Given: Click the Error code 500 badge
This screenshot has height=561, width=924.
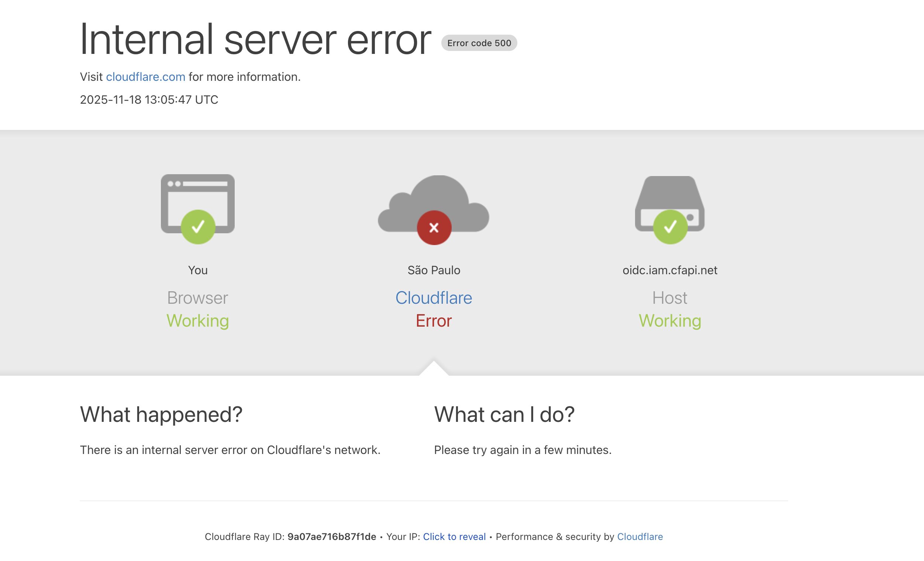Looking at the screenshot, I should [479, 43].
